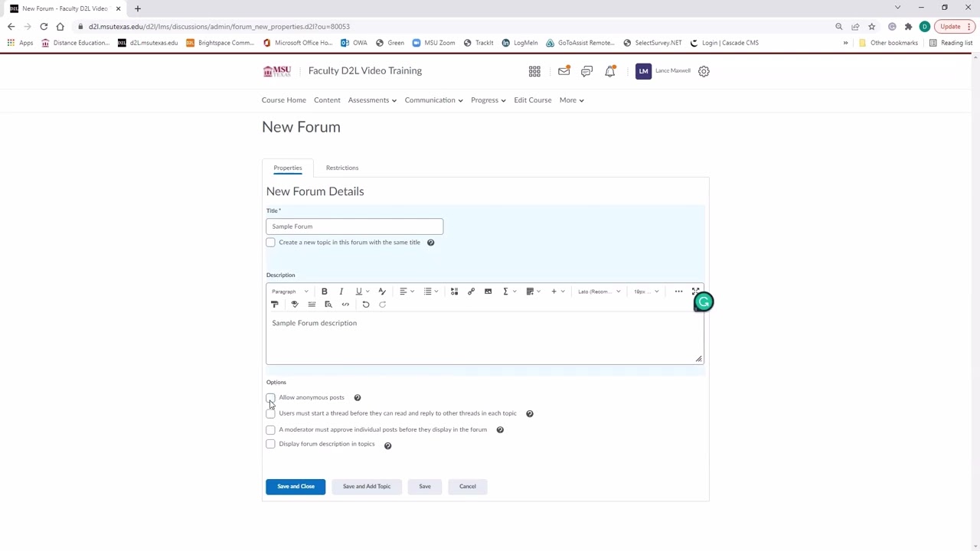This screenshot has width=980, height=551.
Task: Show more editor actions via ellipsis
Action: coord(678,292)
